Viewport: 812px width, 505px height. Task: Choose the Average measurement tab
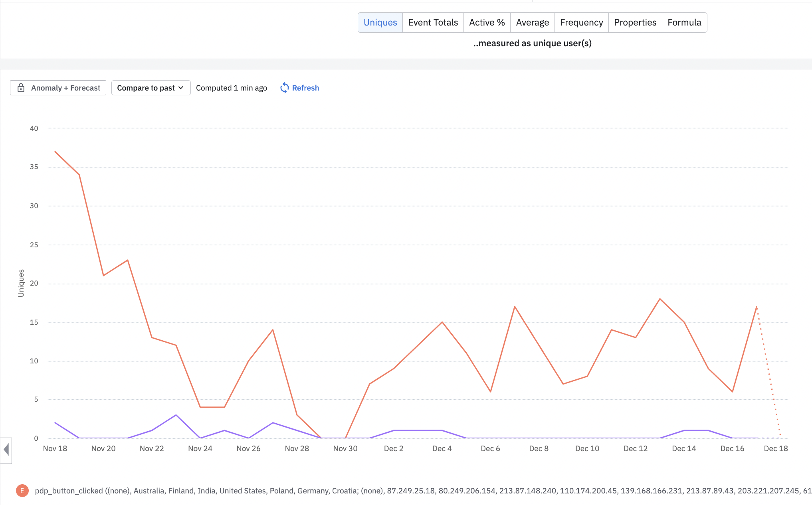pos(532,22)
